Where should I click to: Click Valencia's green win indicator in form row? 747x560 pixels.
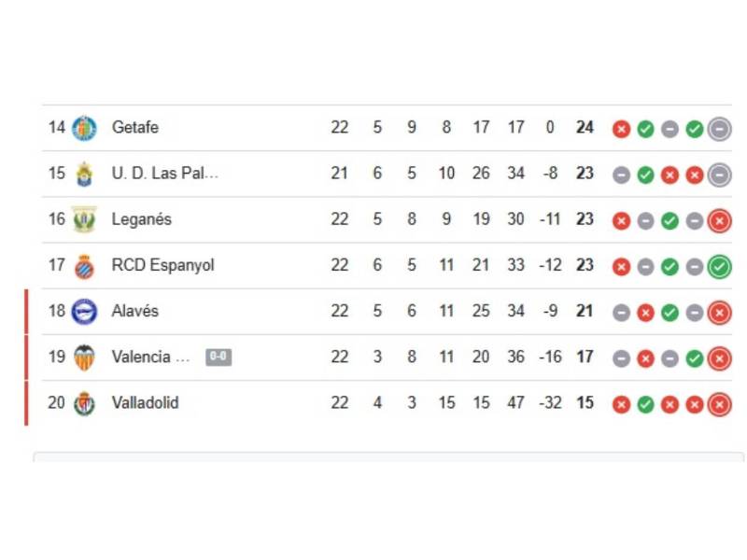694,357
